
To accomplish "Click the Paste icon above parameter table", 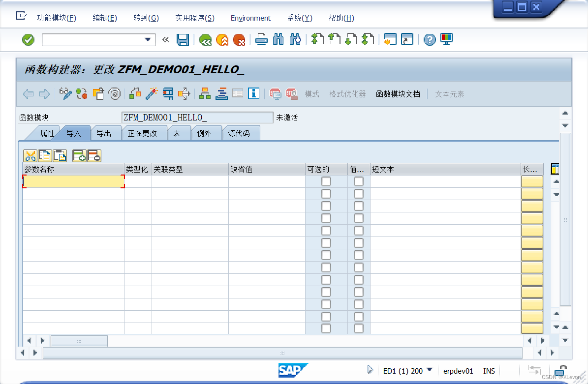I will (60, 155).
